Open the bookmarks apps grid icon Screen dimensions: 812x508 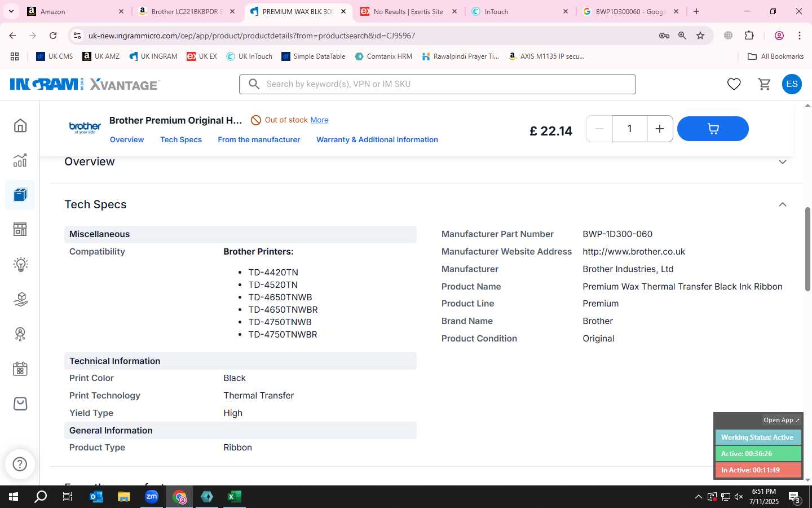pyautogui.click(x=15, y=56)
